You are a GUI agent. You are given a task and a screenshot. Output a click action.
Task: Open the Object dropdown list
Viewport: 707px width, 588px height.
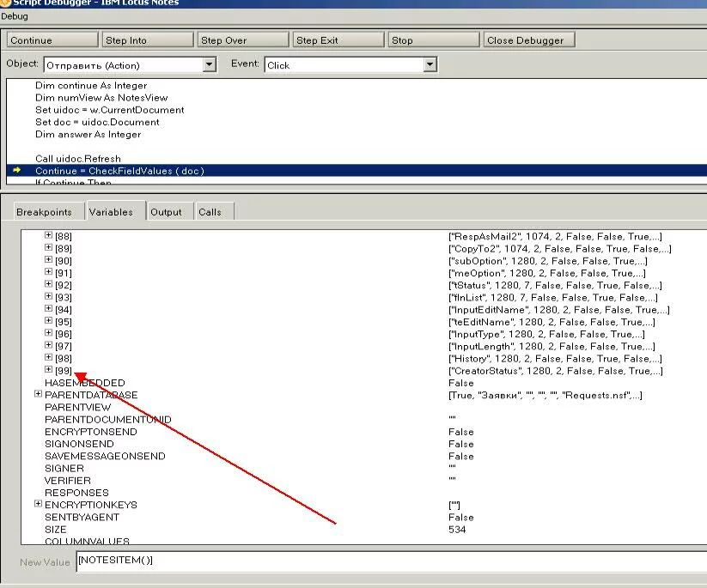tap(210, 65)
